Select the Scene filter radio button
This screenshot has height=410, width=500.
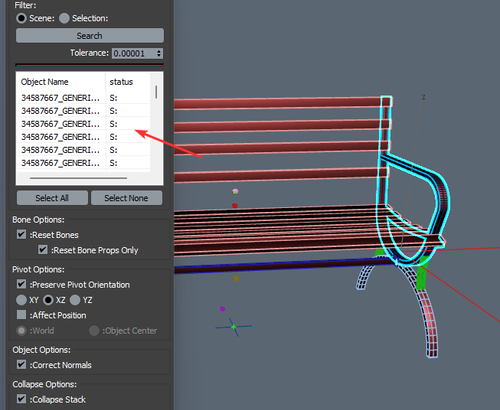[x=21, y=18]
